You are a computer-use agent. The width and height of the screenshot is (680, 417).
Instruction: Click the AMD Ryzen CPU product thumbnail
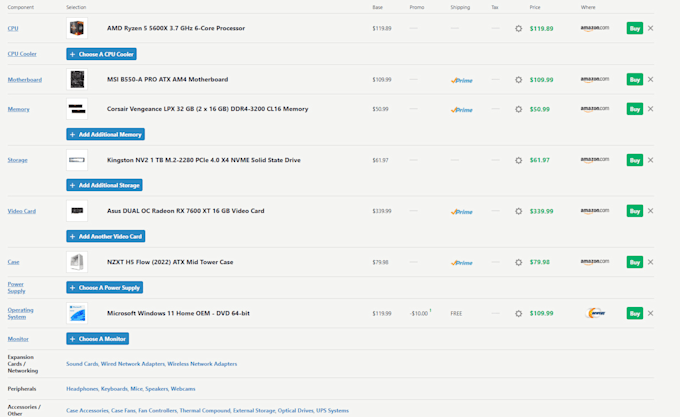(77, 28)
